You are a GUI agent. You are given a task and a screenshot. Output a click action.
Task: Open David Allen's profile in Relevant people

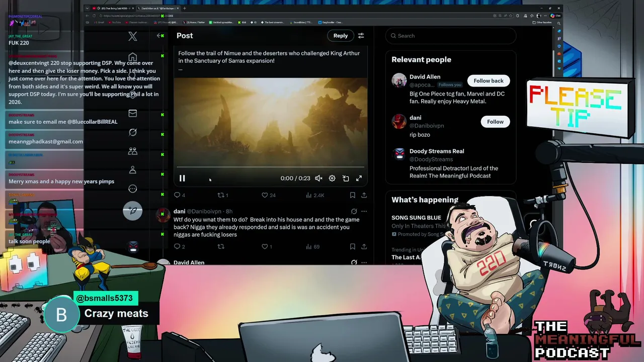tap(425, 77)
